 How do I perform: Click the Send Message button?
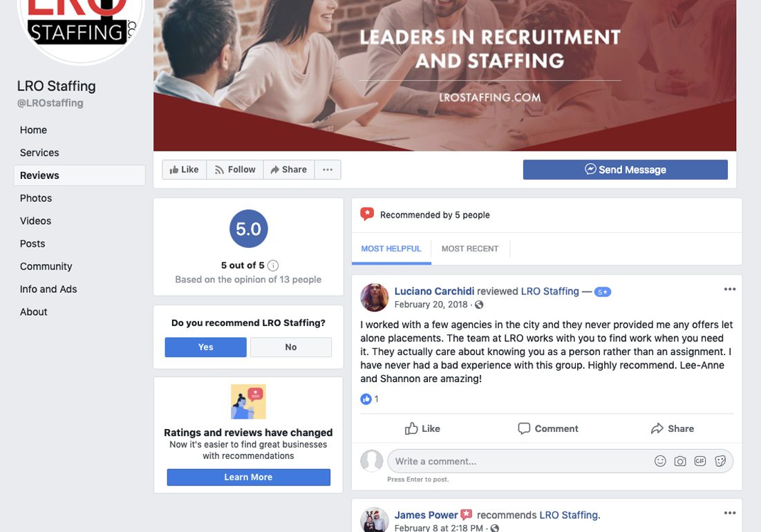[625, 170]
